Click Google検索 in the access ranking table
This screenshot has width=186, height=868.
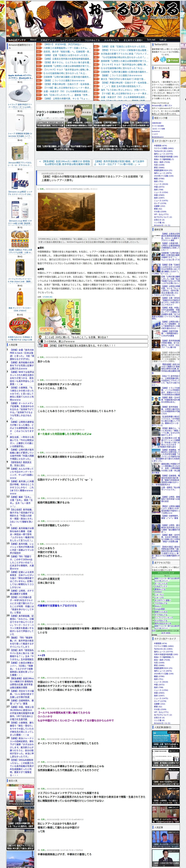tap(160, 609)
